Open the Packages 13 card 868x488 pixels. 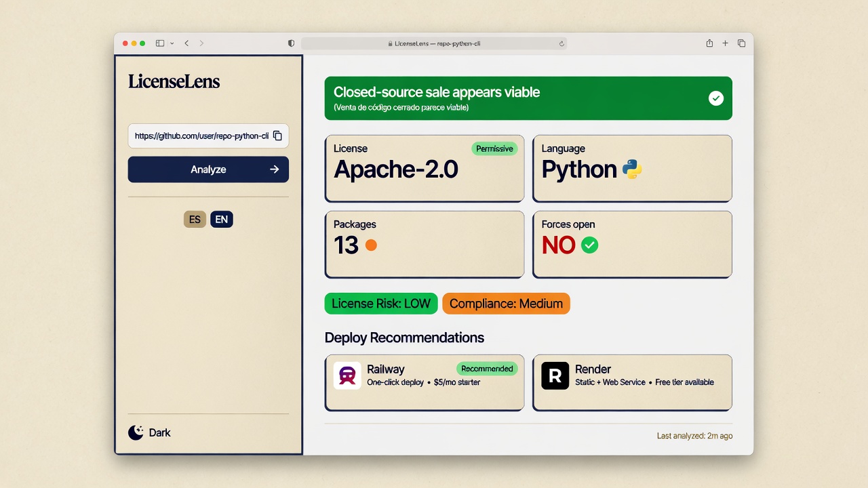[x=425, y=244]
